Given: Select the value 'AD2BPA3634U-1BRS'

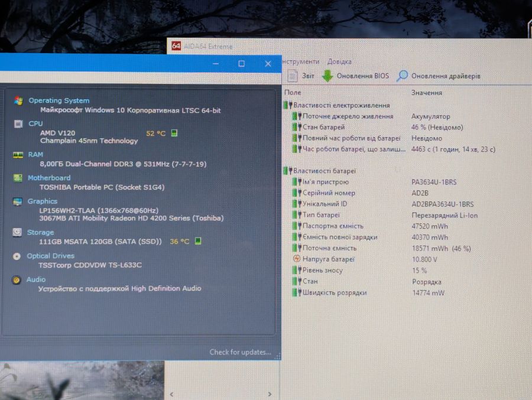Looking at the screenshot, I should 442,204.
